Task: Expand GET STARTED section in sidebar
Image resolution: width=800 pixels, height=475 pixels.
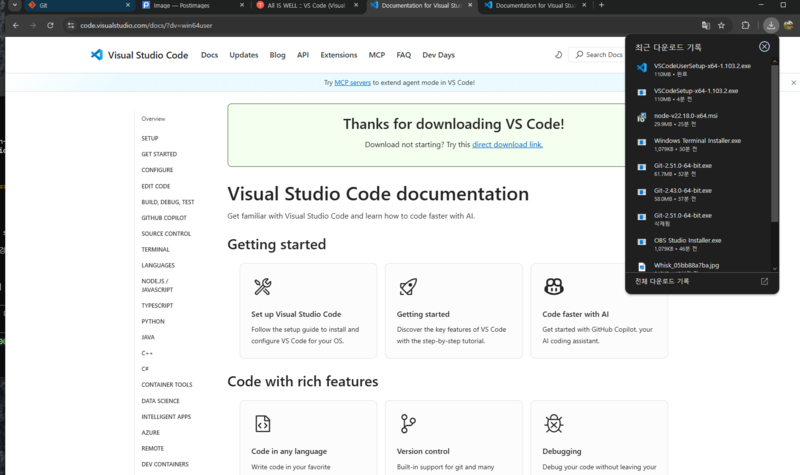Action: click(159, 154)
